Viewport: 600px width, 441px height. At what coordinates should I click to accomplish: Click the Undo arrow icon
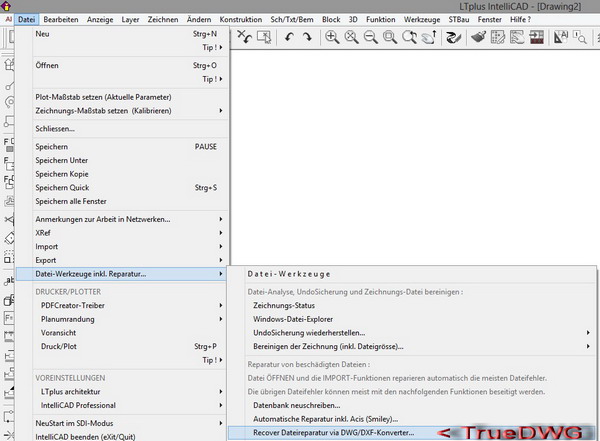coord(289,37)
